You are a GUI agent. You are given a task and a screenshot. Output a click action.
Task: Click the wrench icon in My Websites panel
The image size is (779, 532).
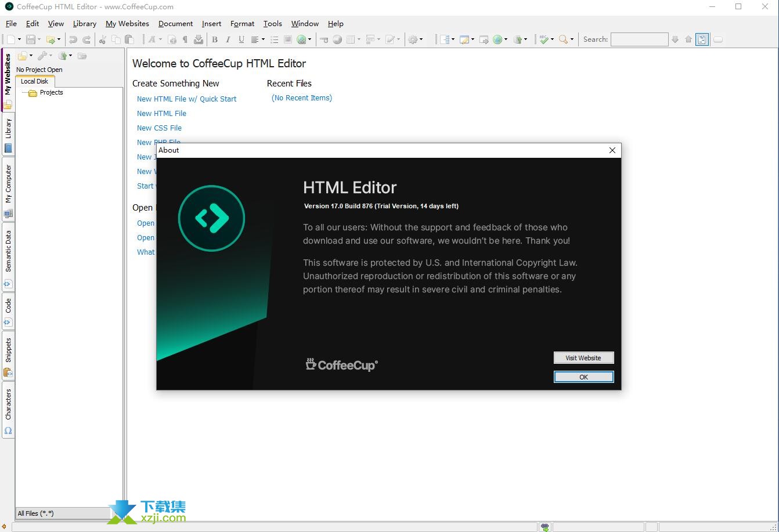(42, 56)
